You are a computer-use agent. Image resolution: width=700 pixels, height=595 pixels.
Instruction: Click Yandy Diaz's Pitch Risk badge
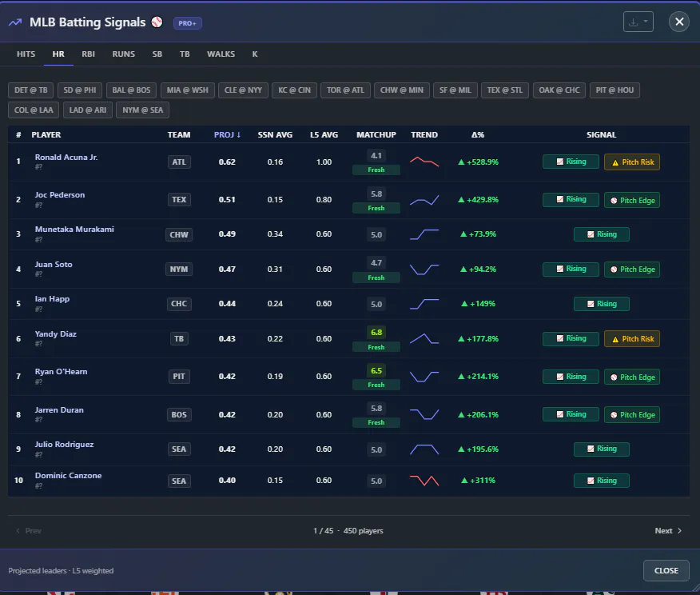pos(632,339)
